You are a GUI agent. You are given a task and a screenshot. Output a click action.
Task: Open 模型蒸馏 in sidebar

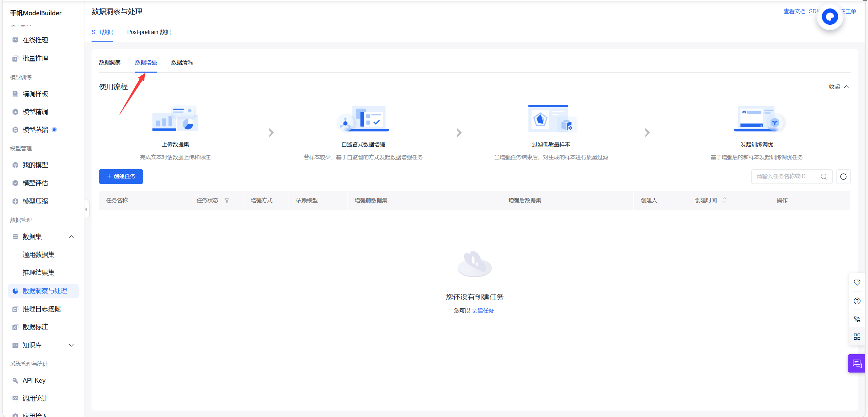click(35, 130)
